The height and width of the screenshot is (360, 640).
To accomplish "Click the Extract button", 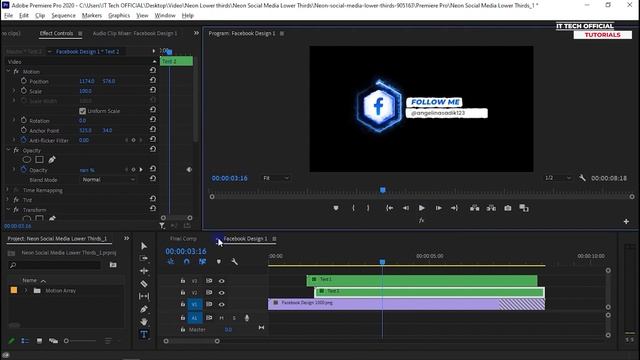I will 491,208.
